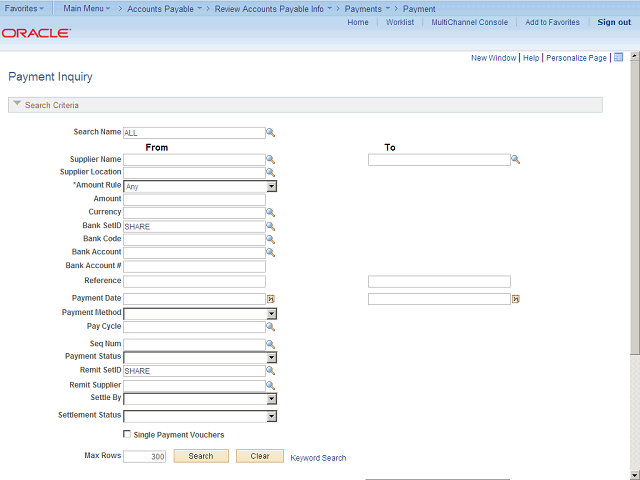Screen dimensions: 640x480
Task: Open the Currency lookup magnifier icon
Action: [270, 213]
